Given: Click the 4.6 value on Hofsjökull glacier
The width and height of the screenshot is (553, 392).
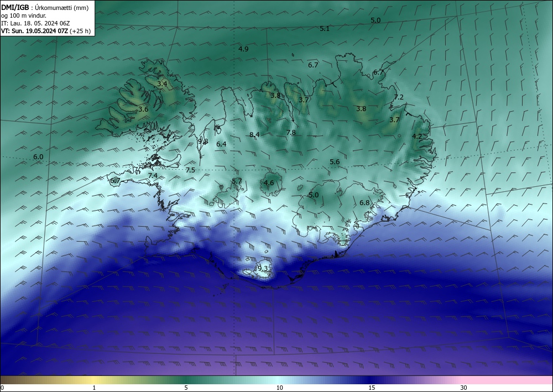Looking at the screenshot, I should [269, 182].
